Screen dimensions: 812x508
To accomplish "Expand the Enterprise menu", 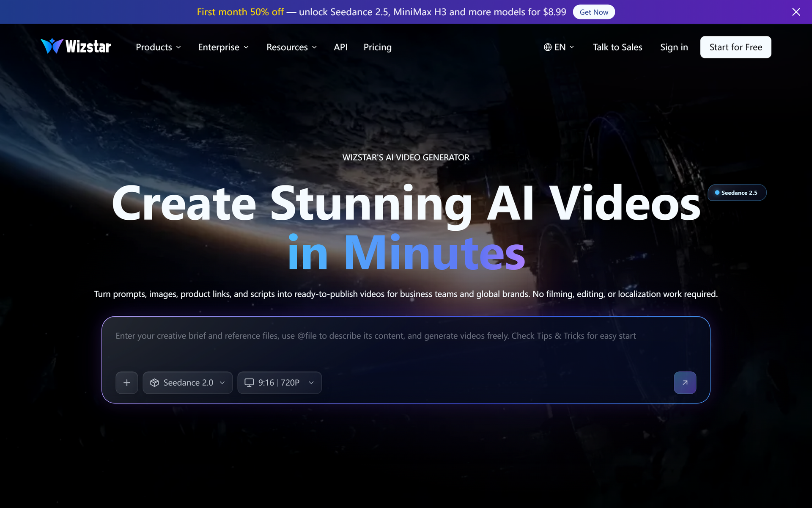I will click(x=223, y=47).
